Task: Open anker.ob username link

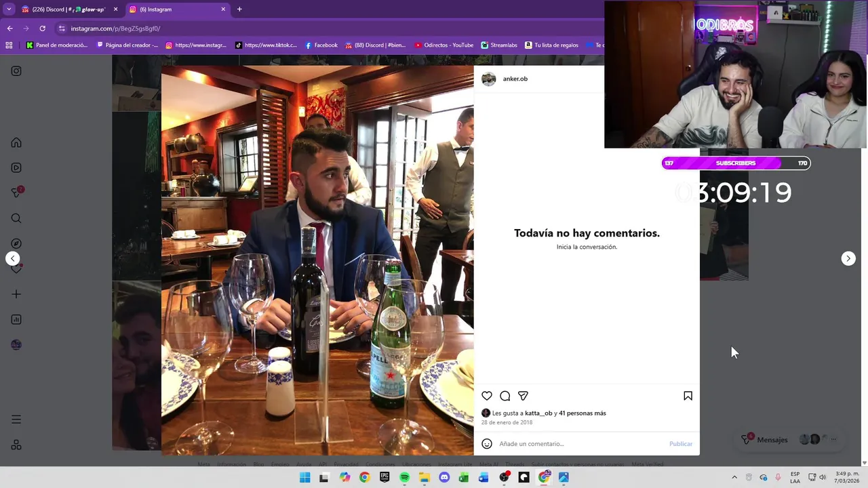Action: (515, 79)
